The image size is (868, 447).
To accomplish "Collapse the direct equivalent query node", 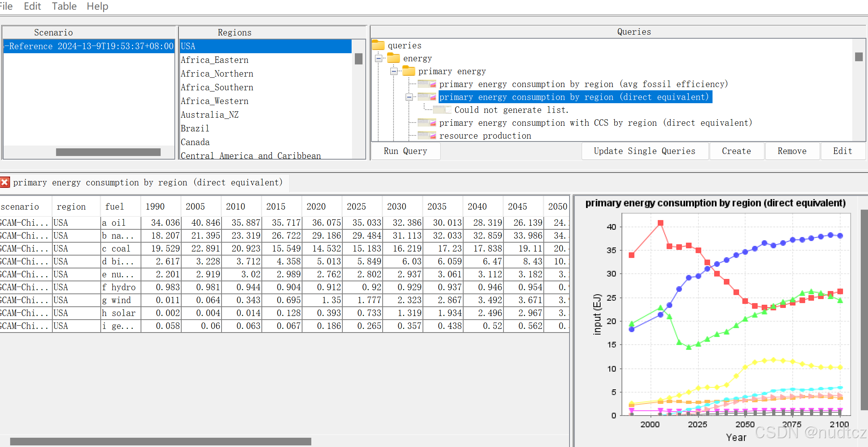I will pos(409,97).
